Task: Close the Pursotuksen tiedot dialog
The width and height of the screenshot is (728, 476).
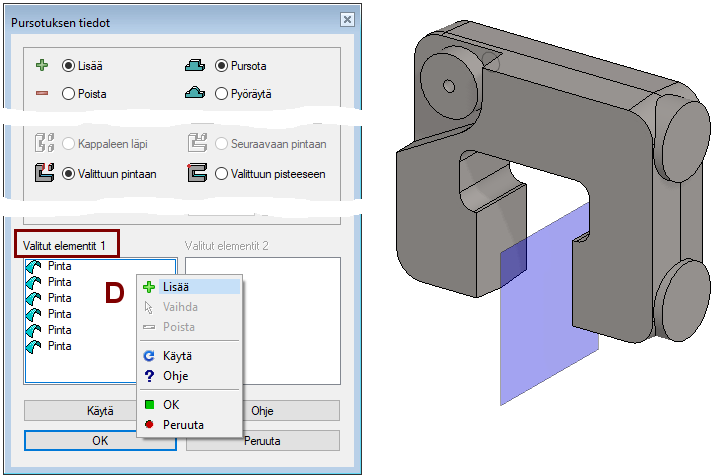Action: (346, 20)
